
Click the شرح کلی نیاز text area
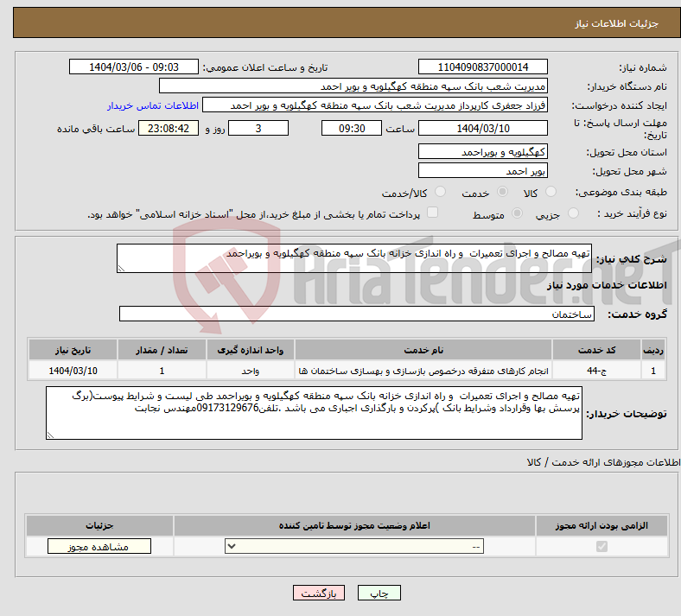[354, 258]
